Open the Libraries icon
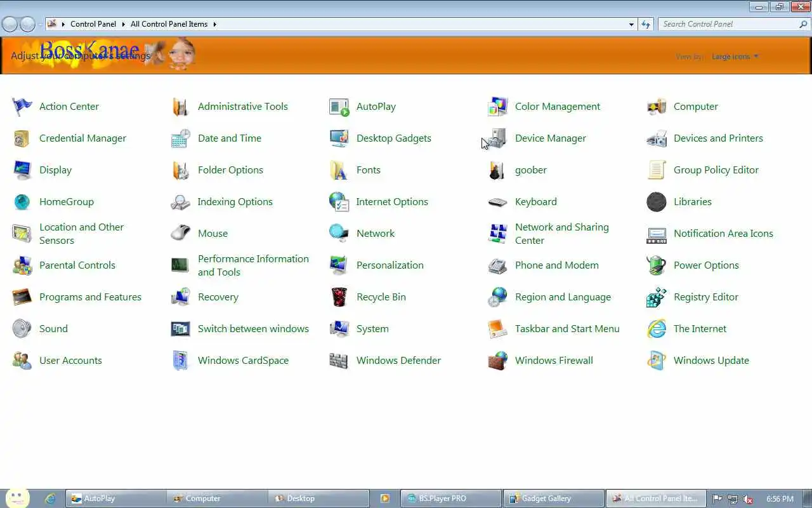The width and height of the screenshot is (812, 508). pyautogui.click(x=657, y=202)
